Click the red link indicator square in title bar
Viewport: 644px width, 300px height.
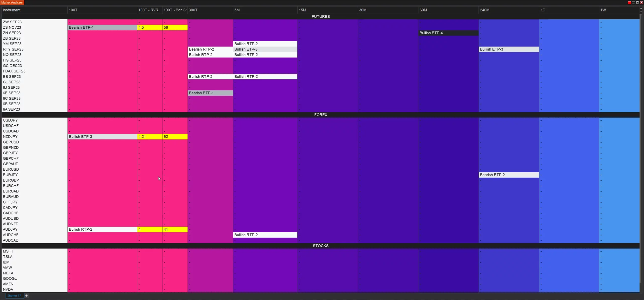click(x=629, y=3)
